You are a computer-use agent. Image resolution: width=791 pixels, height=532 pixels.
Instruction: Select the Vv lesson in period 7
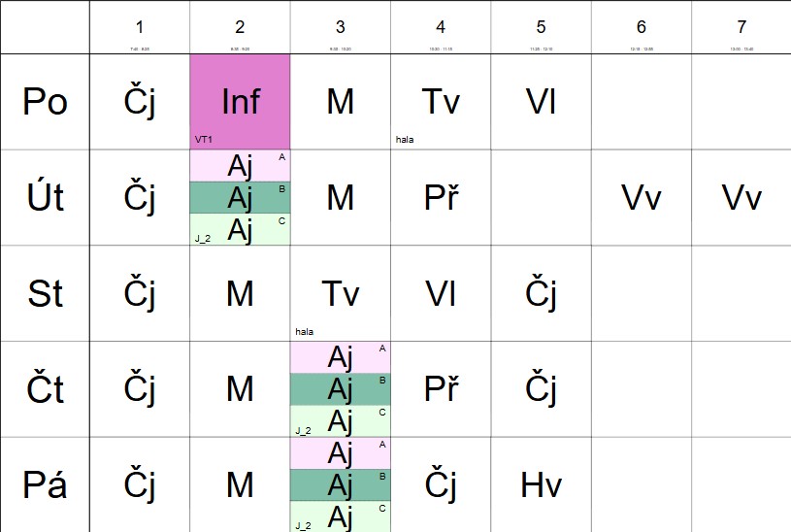tap(742, 197)
